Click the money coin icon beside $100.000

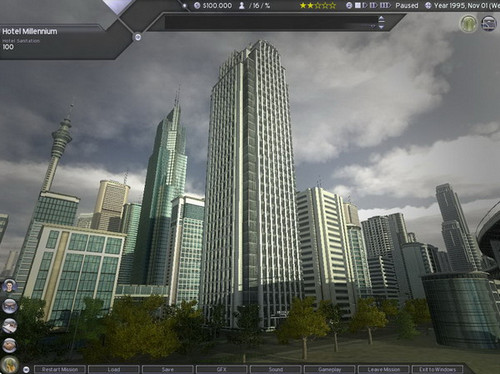coord(197,6)
